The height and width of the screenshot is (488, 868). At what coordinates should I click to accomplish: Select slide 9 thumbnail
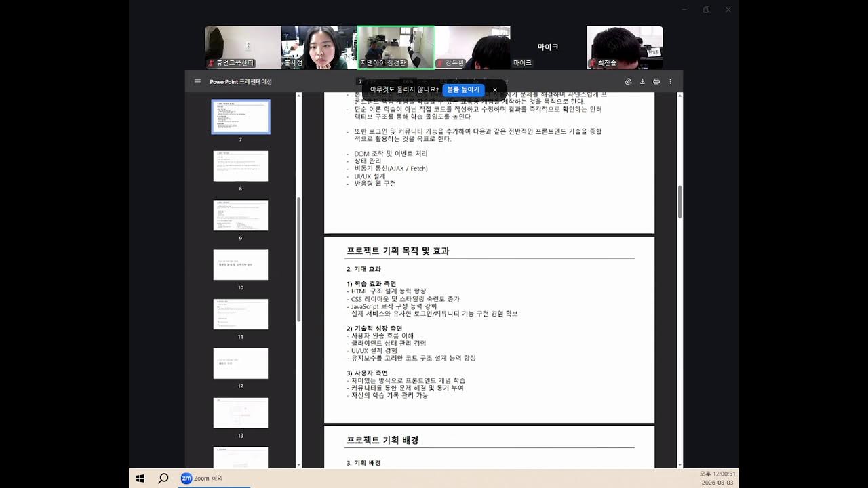241,216
